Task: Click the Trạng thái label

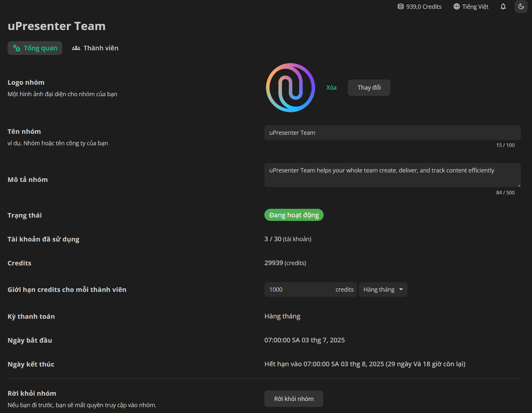Action: coord(25,215)
